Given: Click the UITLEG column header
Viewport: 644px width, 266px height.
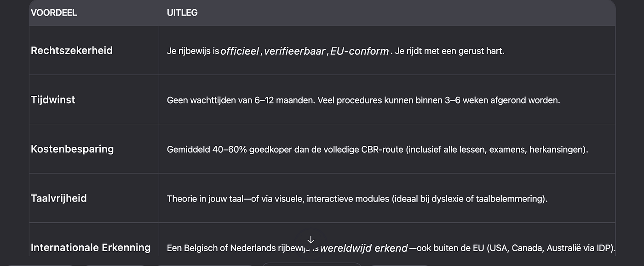Looking at the screenshot, I should [182, 13].
